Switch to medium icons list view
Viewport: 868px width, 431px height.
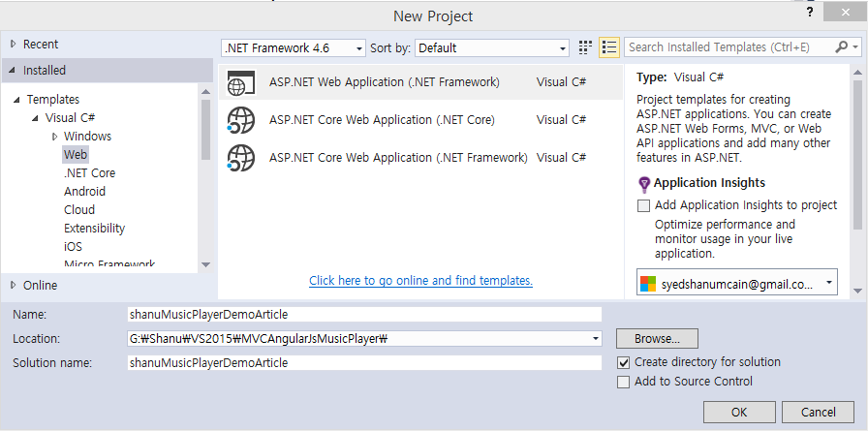tap(609, 47)
